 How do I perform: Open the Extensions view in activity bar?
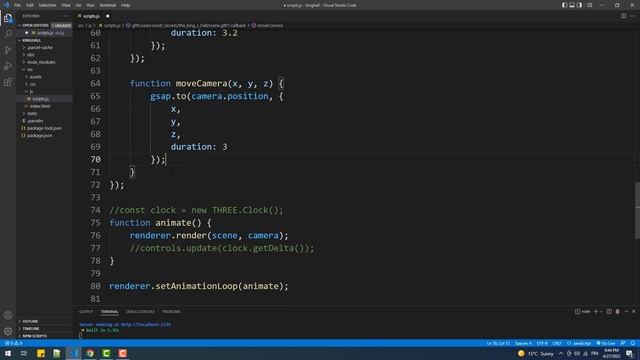coord(8,82)
